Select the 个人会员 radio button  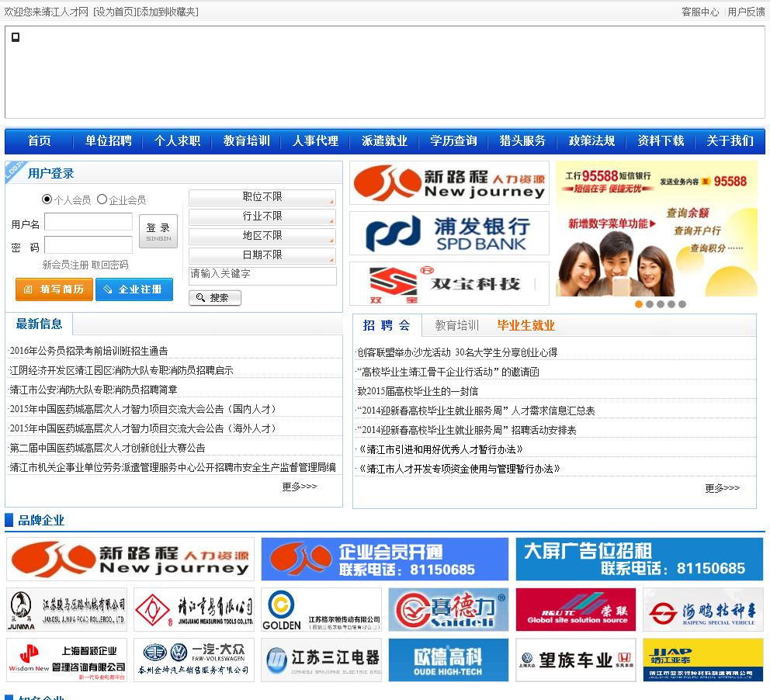click(x=47, y=199)
